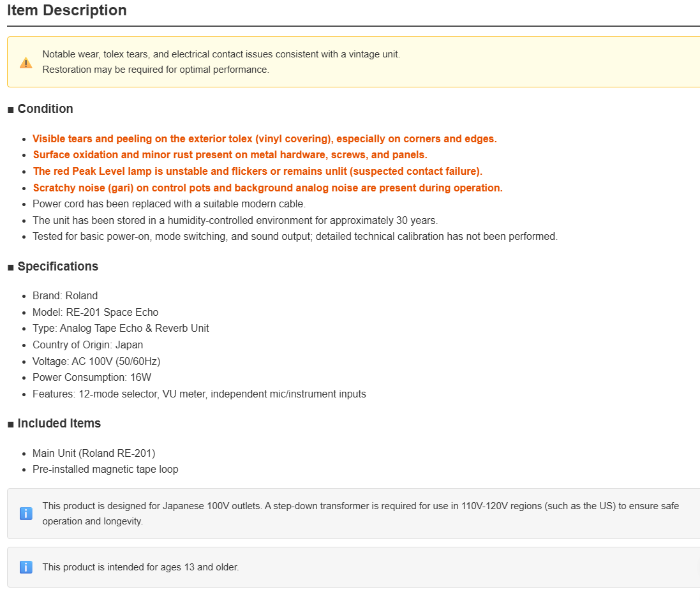
Task: Click the red Peak Level lamp condition line
Action: pos(258,172)
